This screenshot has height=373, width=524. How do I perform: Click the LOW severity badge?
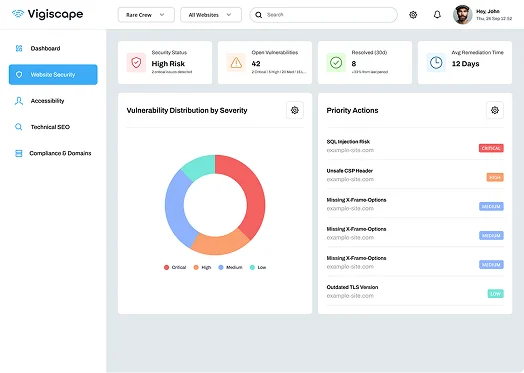click(x=495, y=294)
